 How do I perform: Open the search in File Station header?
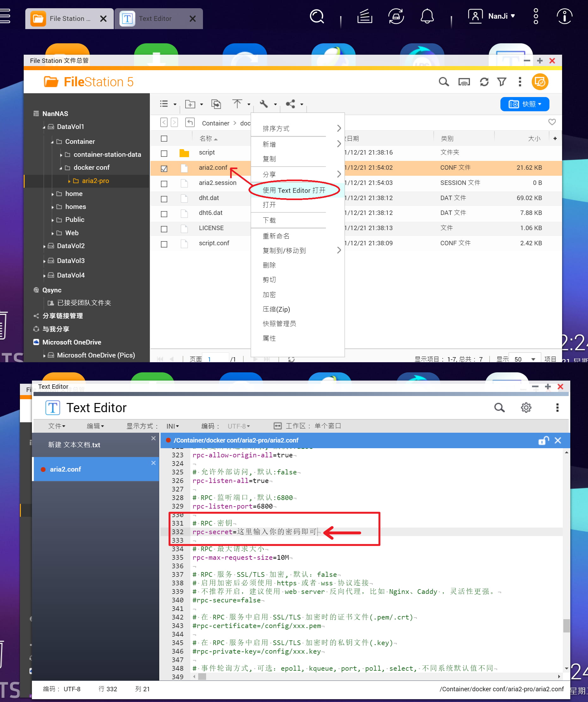pyautogui.click(x=444, y=82)
